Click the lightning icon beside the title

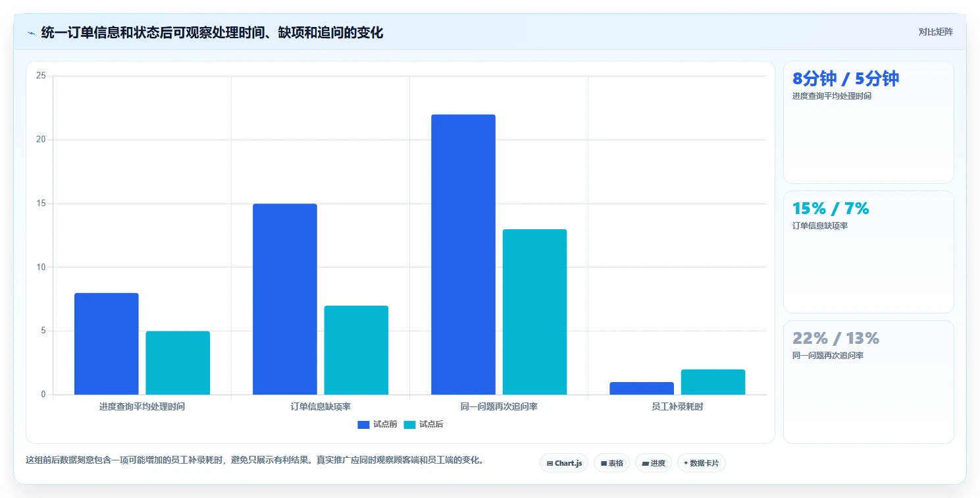click(x=31, y=33)
